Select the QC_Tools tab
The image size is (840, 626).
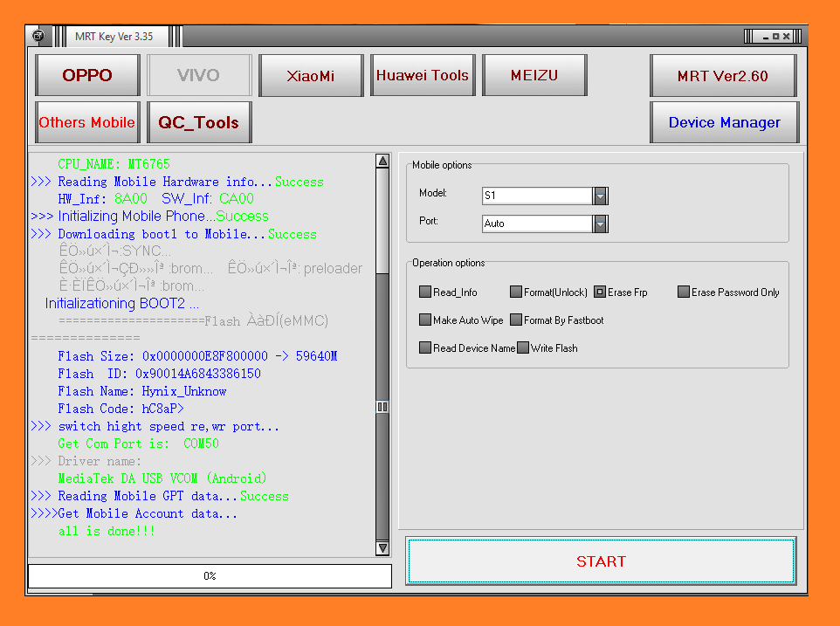[x=199, y=122]
